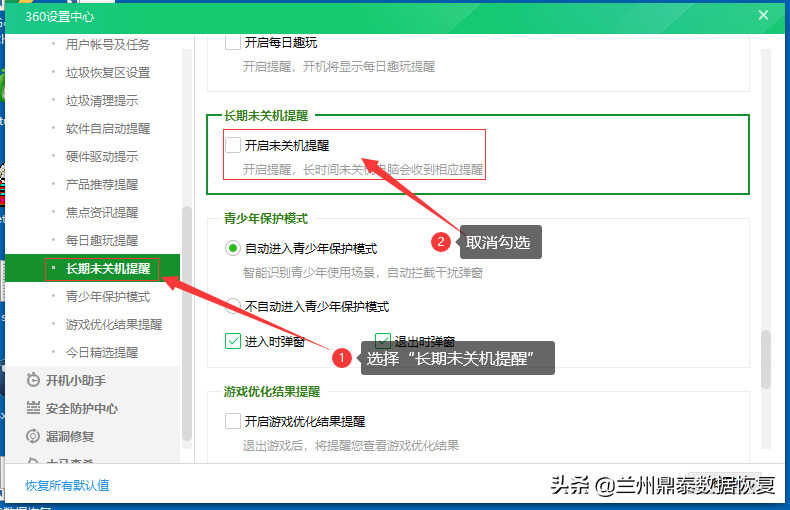Check 开启游戏优化结果提醒 option

pyautogui.click(x=233, y=421)
